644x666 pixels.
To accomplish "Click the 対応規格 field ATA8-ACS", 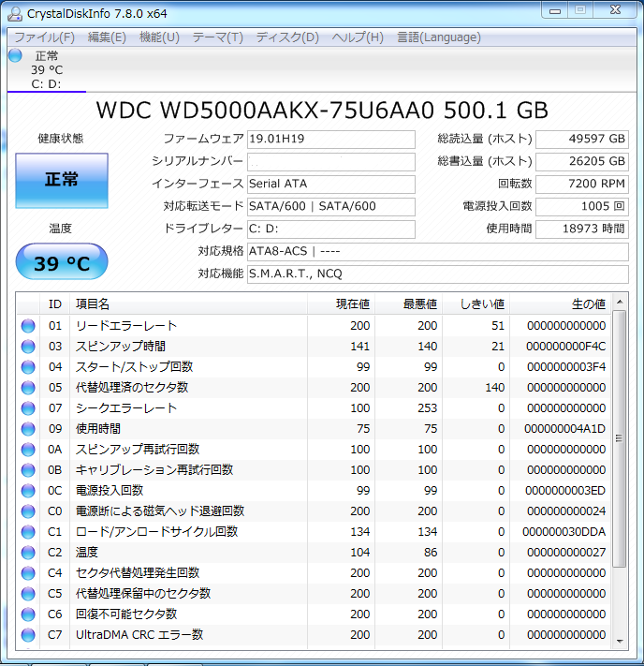I will pyautogui.click(x=438, y=252).
